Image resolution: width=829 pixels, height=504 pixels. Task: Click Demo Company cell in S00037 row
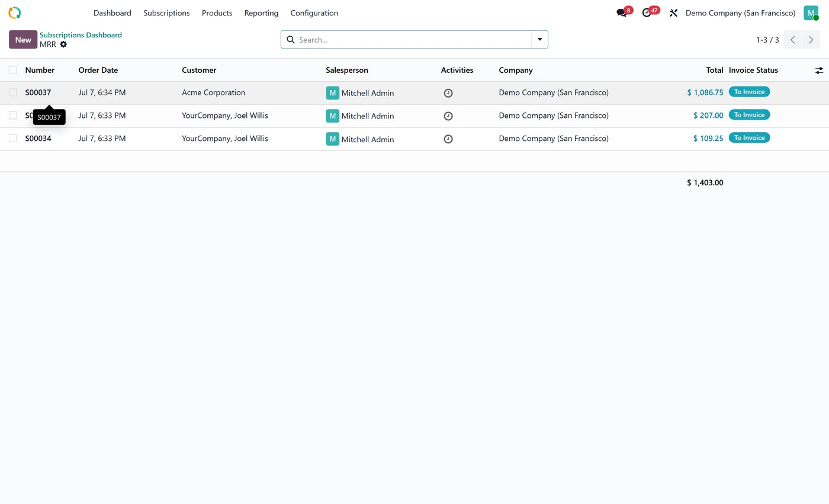coord(554,92)
